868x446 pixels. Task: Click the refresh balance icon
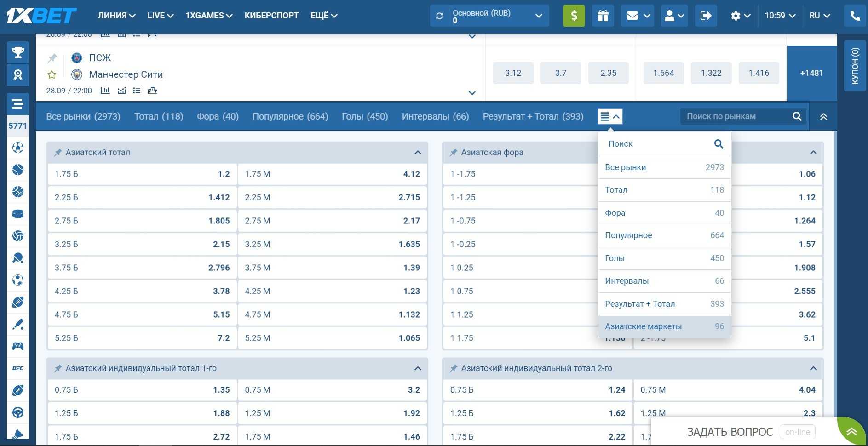(439, 16)
